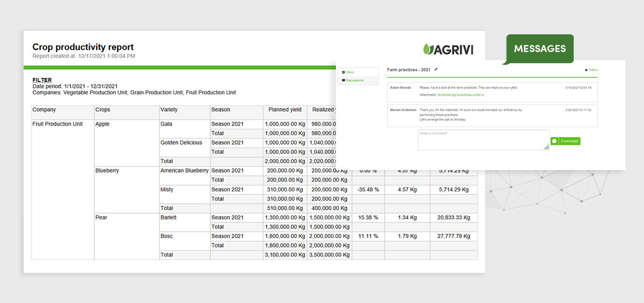Select the Blueberry crop cell
This screenshot has width=644, height=303.
(x=107, y=171)
